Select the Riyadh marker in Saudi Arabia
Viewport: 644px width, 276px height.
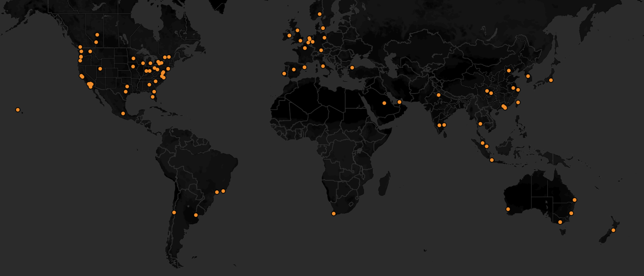coord(384,103)
